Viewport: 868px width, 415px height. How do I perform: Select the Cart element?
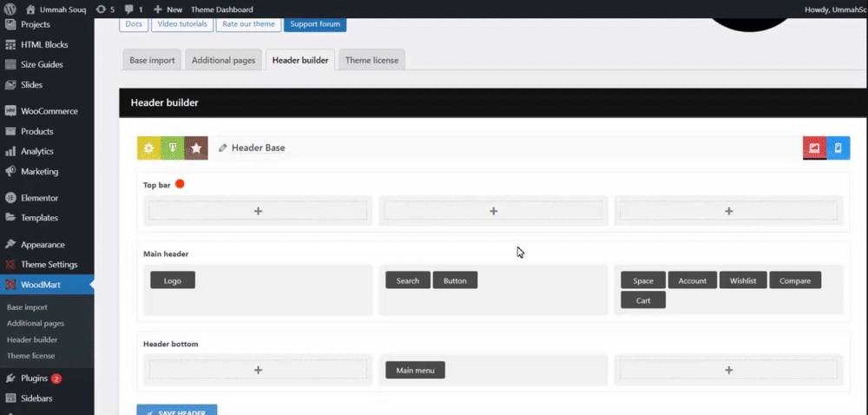pyautogui.click(x=643, y=300)
